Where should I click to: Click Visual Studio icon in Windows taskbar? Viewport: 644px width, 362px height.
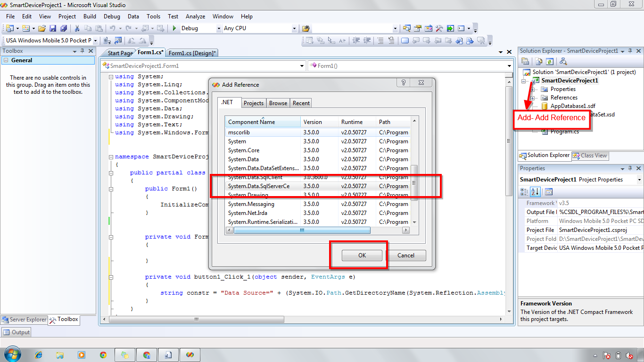click(x=190, y=354)
